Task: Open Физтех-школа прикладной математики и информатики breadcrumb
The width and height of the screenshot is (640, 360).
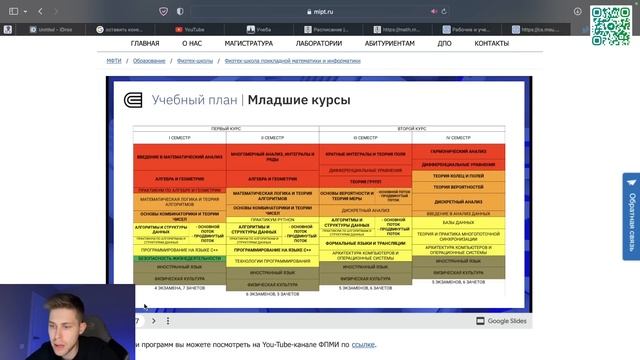Action: pos(292,61)
